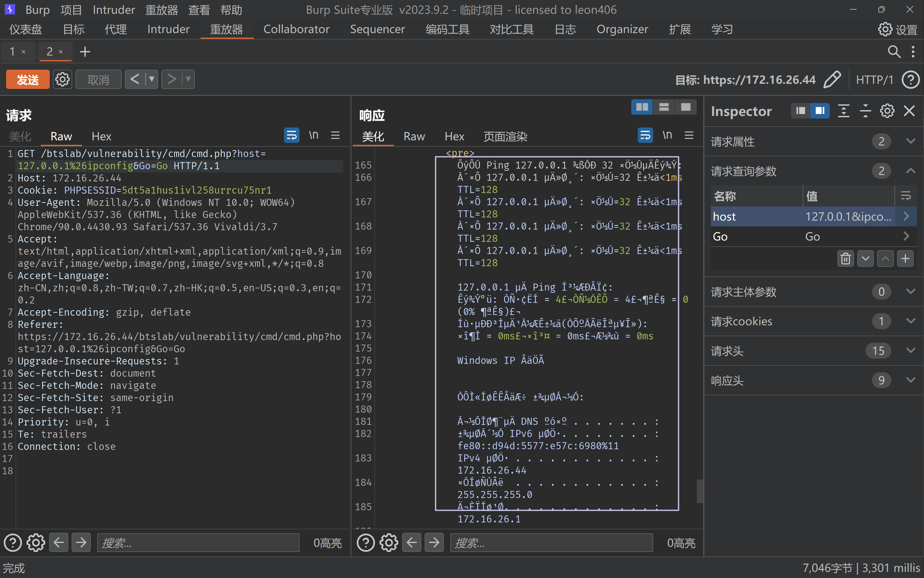Collapse the 请求查询参数 section
The image size is (924, 578).
(911, 171)
